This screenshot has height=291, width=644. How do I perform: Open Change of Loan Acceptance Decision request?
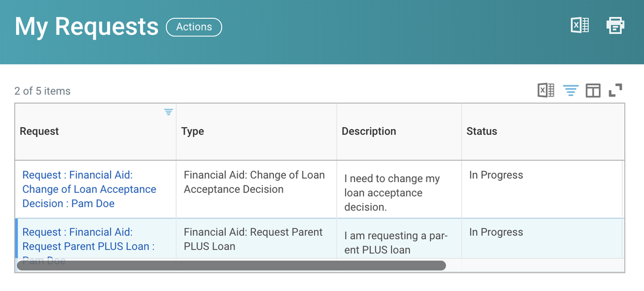pos(89,189)
